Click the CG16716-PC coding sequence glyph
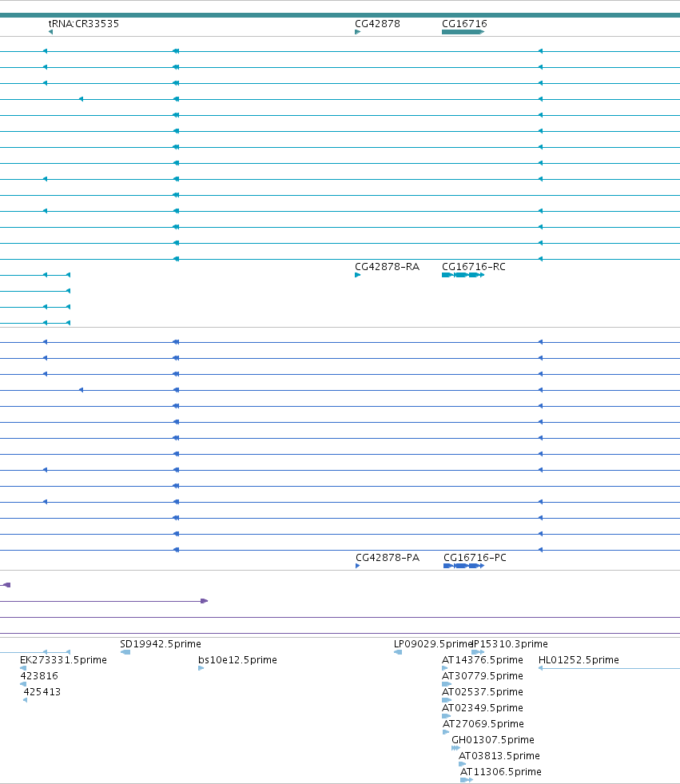Screen dimensions: 680x784 (464, 566)
